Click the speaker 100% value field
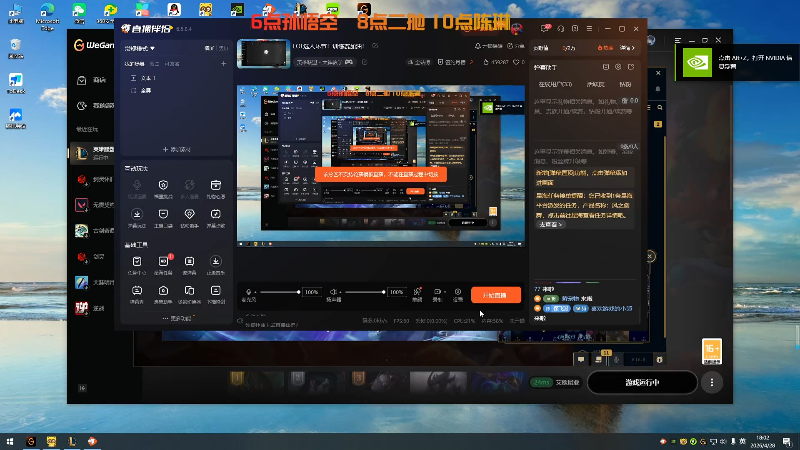 click(396, 292)
